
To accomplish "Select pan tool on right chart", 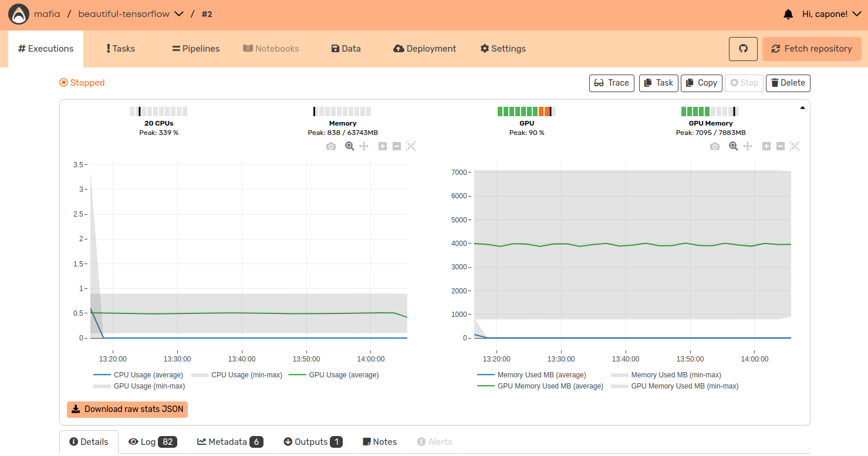I will (x=748, y=146).
